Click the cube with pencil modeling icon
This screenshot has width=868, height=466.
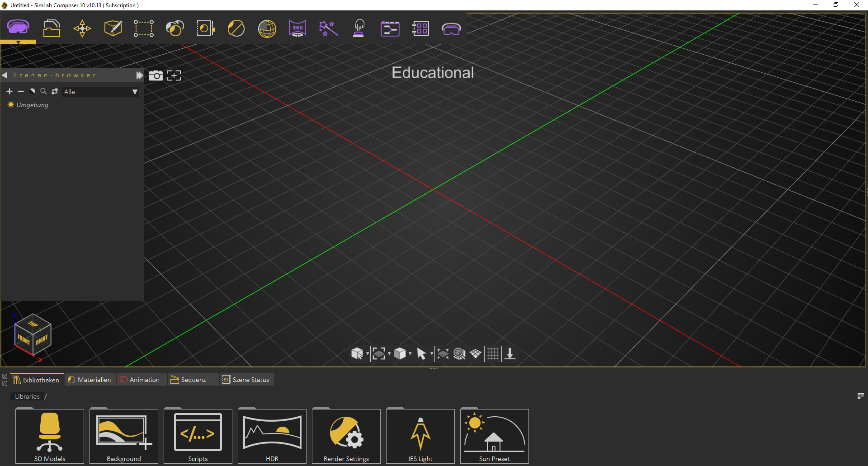point(113,28)
